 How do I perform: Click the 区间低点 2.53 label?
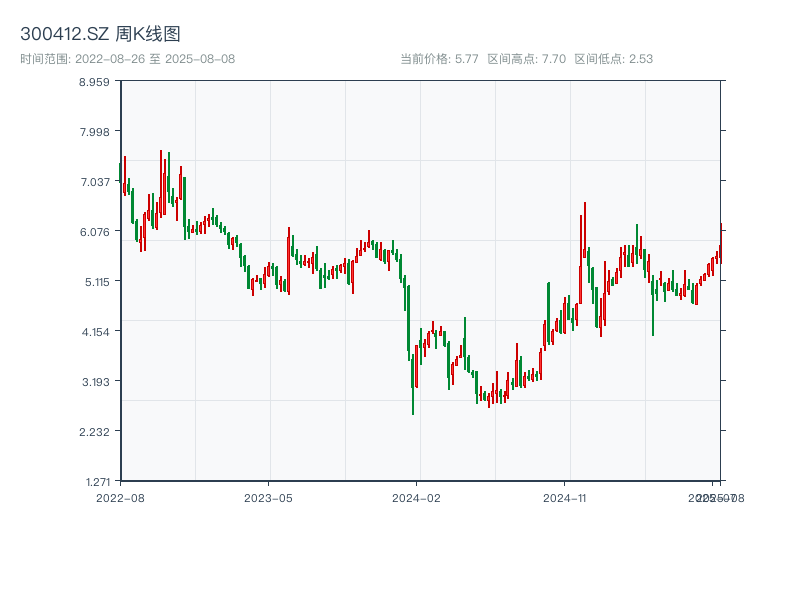(x=613, y=59)
